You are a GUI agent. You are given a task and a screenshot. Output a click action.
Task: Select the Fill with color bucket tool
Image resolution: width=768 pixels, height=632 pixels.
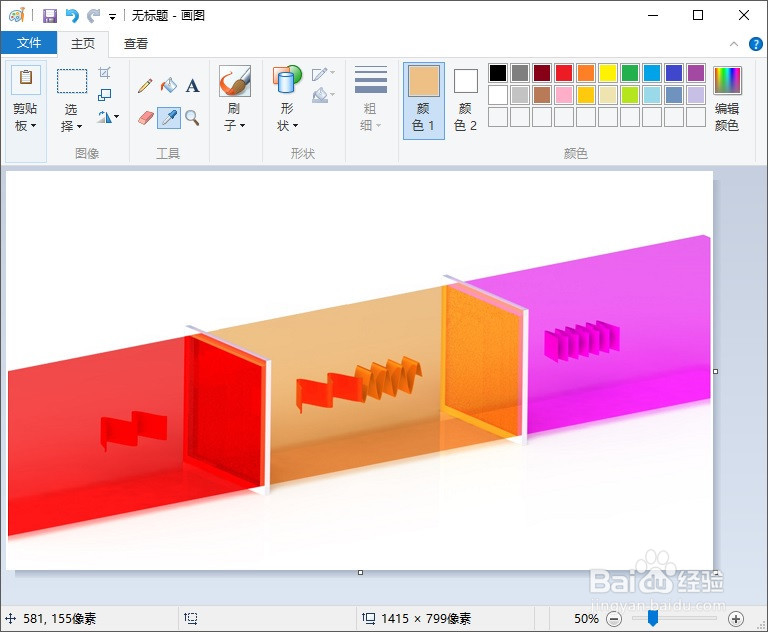(x=169, y=85)
